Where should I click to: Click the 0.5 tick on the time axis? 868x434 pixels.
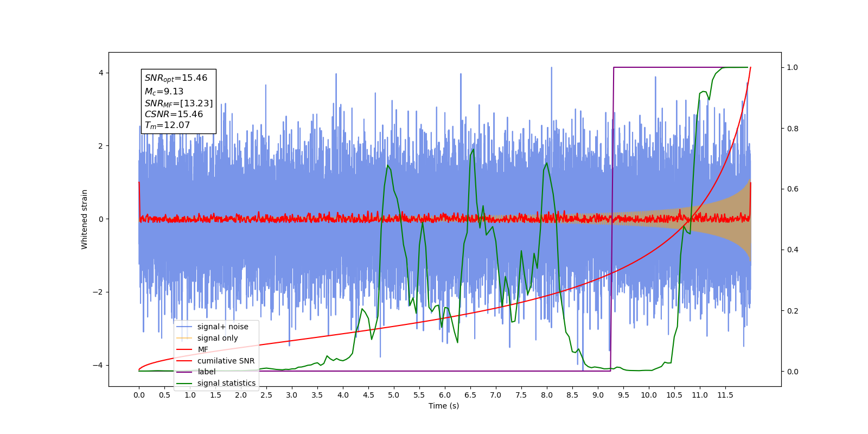tap(164, 395)
